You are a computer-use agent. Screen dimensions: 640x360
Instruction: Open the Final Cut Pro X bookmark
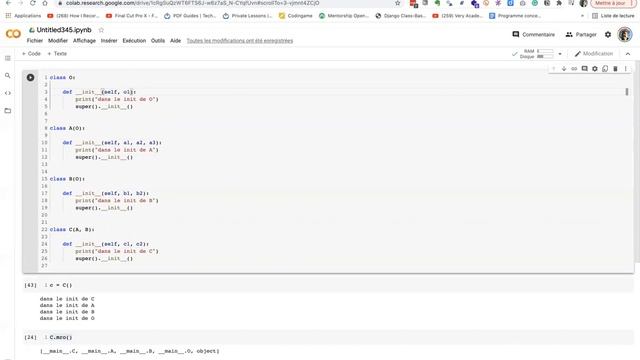tap(131, 16)
